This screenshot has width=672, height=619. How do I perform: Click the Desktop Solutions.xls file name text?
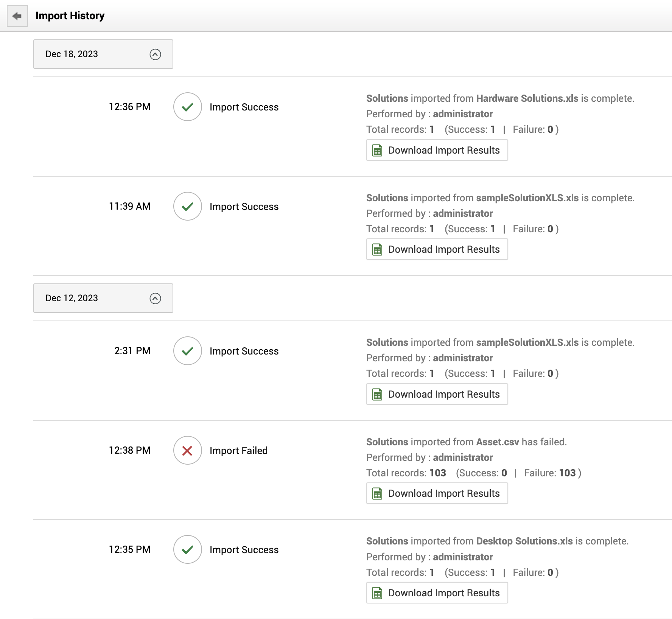[524, 541]
